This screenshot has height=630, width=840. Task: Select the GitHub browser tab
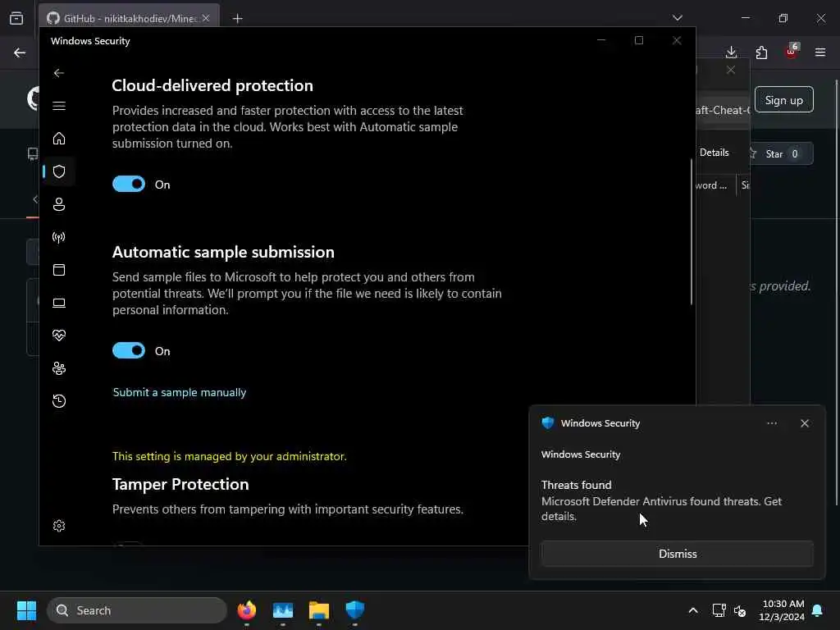[129, 18]
